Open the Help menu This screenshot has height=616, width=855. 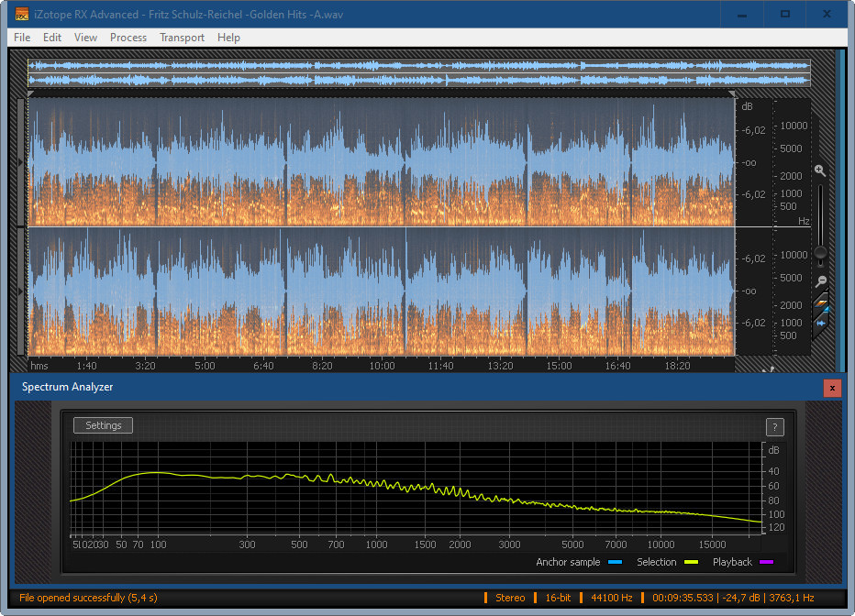click(x=228, y=38)
